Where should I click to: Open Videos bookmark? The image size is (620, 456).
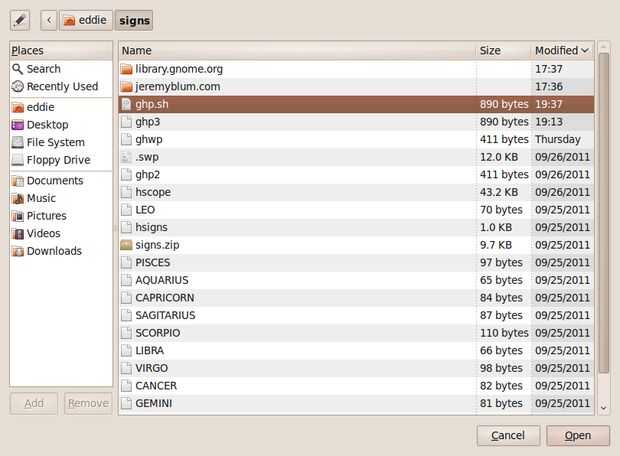[x=61, y=233]
